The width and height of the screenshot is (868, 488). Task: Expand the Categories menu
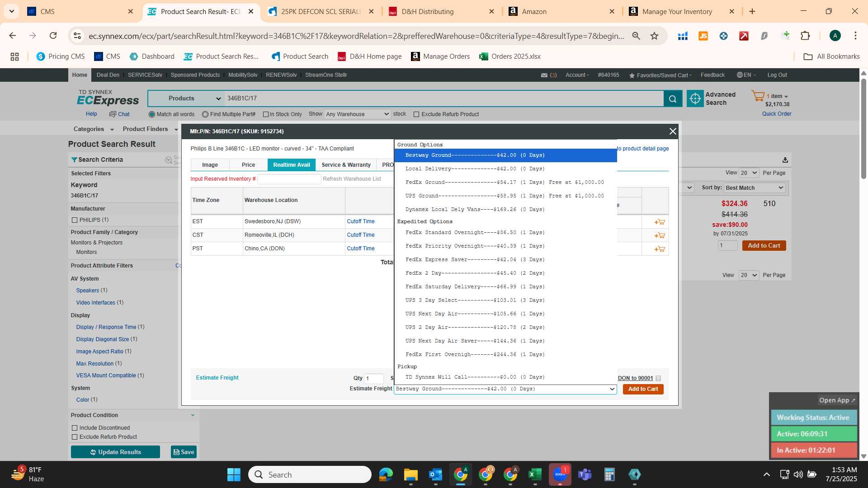click(x=94, y=129)
